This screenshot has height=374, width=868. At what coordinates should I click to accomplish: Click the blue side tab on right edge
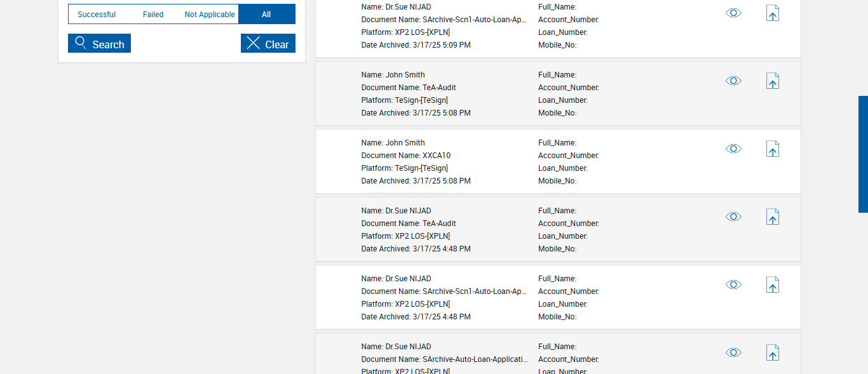click(x=863, y=154)
